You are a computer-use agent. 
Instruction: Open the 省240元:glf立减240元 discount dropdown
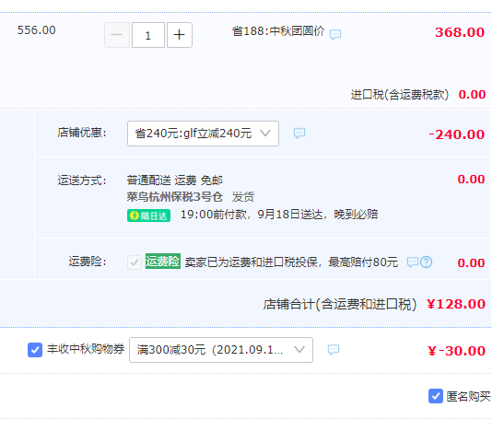click(x=203, y=134)
